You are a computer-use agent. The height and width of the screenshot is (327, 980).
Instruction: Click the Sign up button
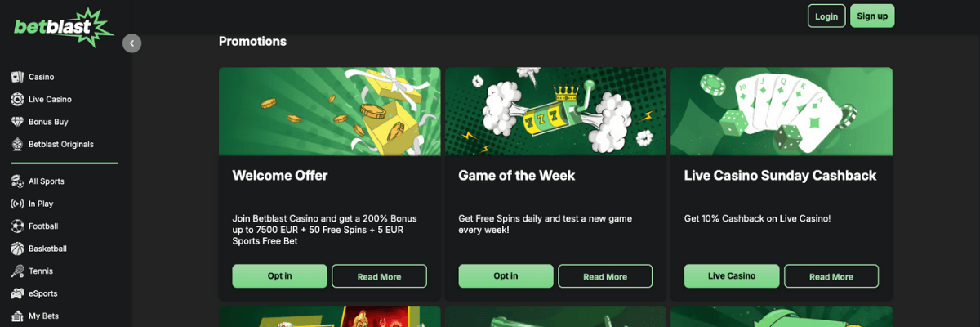pyautogui.click(x=872, y=16)
